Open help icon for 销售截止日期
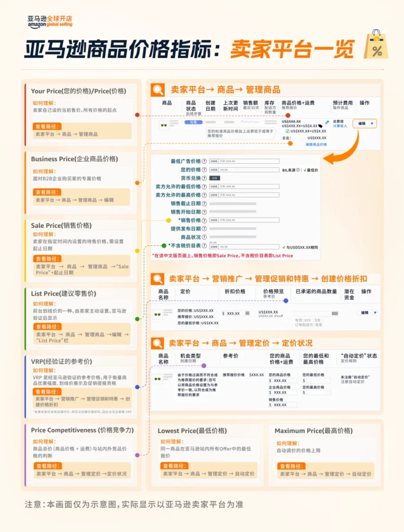 click(x=204, y=204)
